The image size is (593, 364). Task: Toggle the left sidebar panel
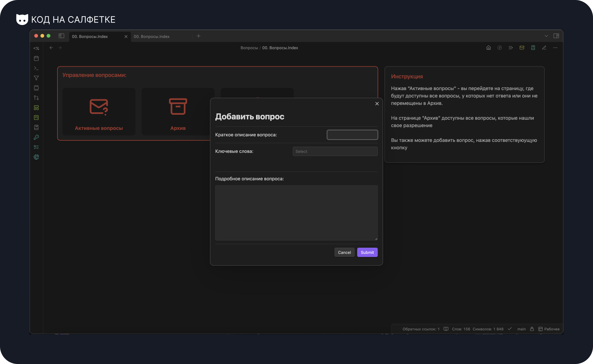[x=61, y=36]
